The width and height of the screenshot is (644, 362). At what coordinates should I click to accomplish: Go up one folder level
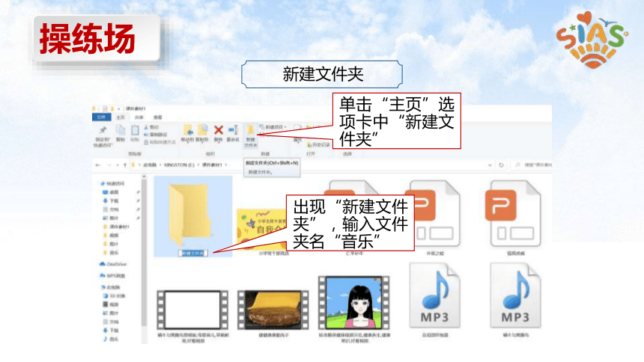point(125,165)
